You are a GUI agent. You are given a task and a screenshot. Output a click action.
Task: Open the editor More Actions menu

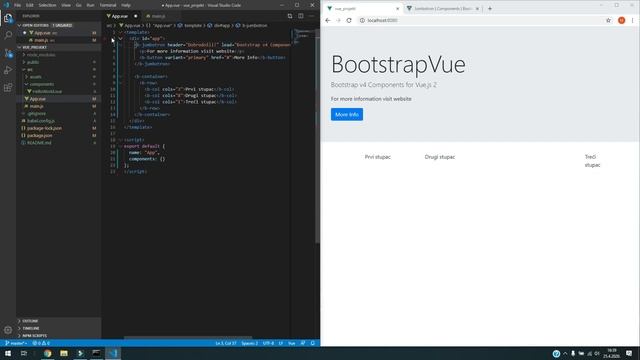click(x=311, y=16)
